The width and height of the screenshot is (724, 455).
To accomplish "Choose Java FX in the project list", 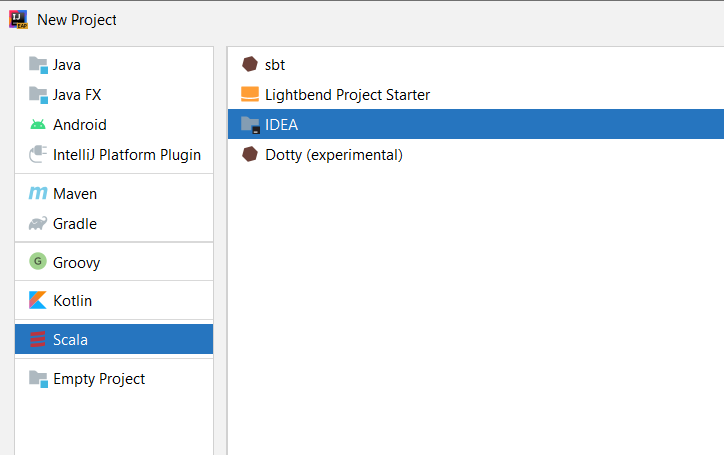I will point(114,95).
